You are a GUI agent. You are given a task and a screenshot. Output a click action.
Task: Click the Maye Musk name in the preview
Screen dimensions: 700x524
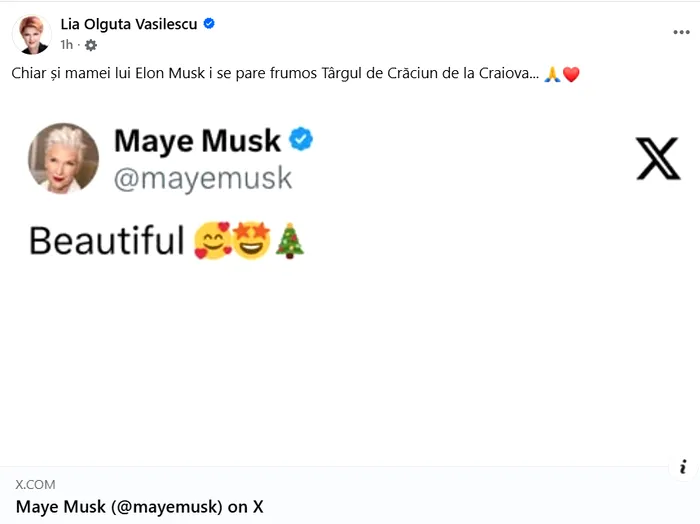click(197, 141)
